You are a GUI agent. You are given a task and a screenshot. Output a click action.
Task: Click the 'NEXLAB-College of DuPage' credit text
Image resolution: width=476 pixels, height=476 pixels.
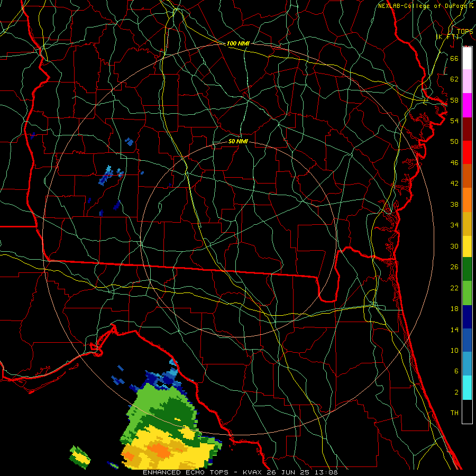point(422,6)
